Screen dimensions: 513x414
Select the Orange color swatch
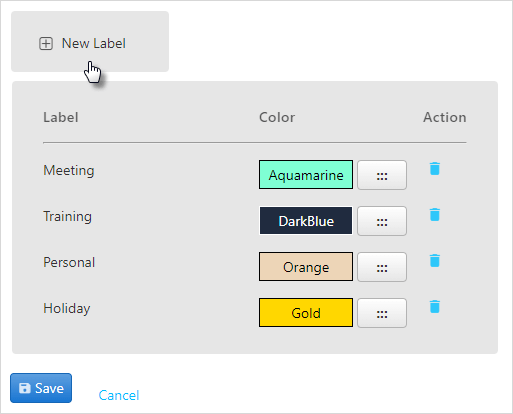(x=306, y=267)
